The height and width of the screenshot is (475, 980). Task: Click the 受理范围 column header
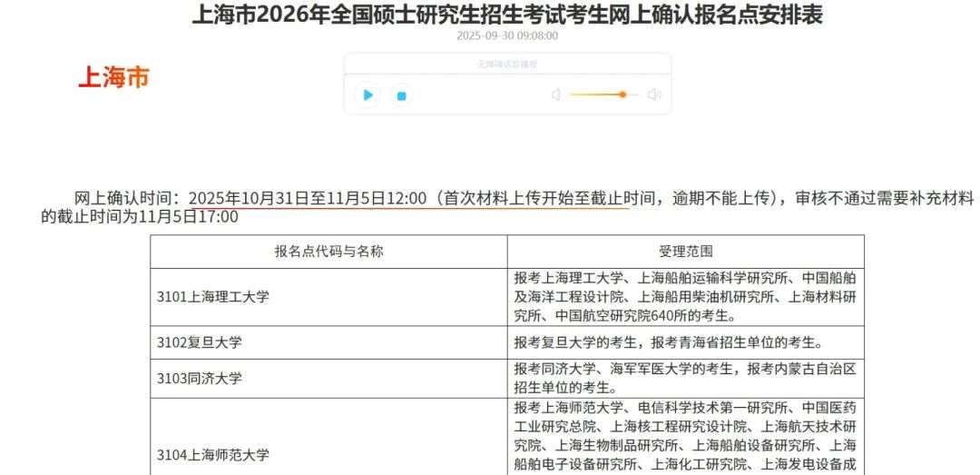pos(685,252)
